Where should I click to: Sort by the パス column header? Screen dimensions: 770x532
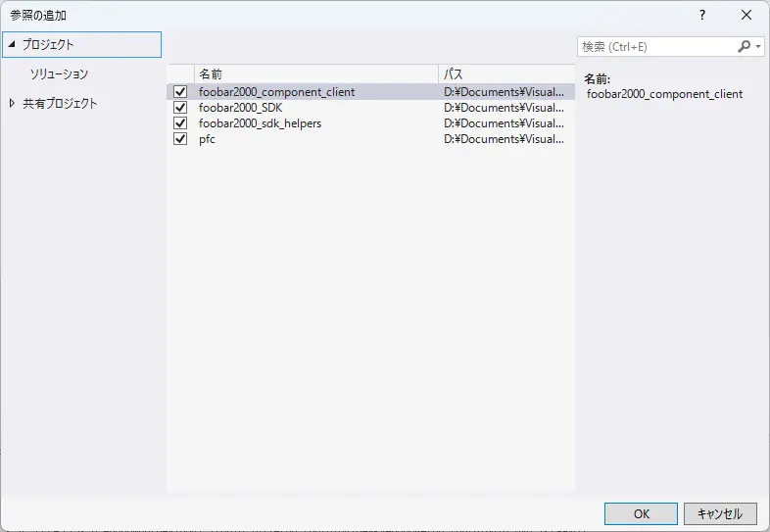pos(506,74)
